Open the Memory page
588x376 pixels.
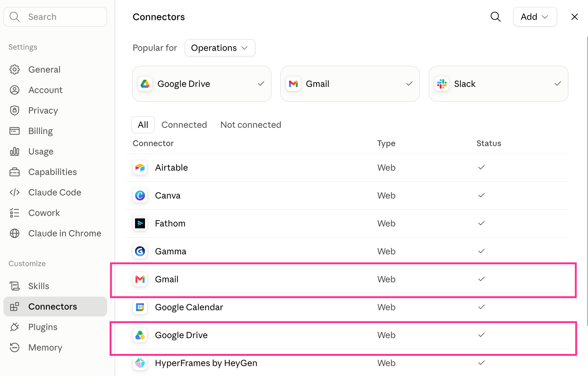point(55,347)
